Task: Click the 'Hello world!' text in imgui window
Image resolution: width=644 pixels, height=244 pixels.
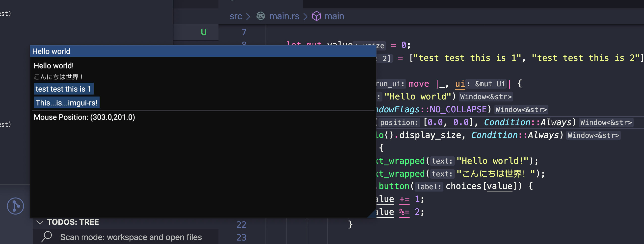Action: pyautogui.click(x=54, y=66)
